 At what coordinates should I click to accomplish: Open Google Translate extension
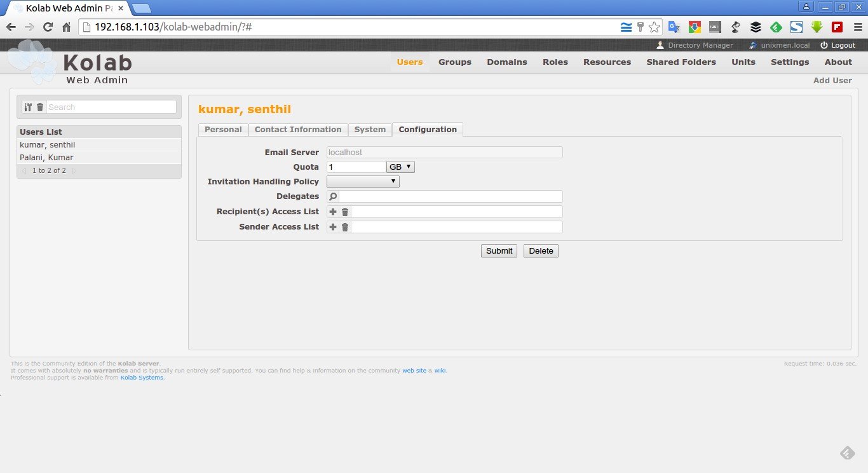pyautogui.click(x=674, y=27)
